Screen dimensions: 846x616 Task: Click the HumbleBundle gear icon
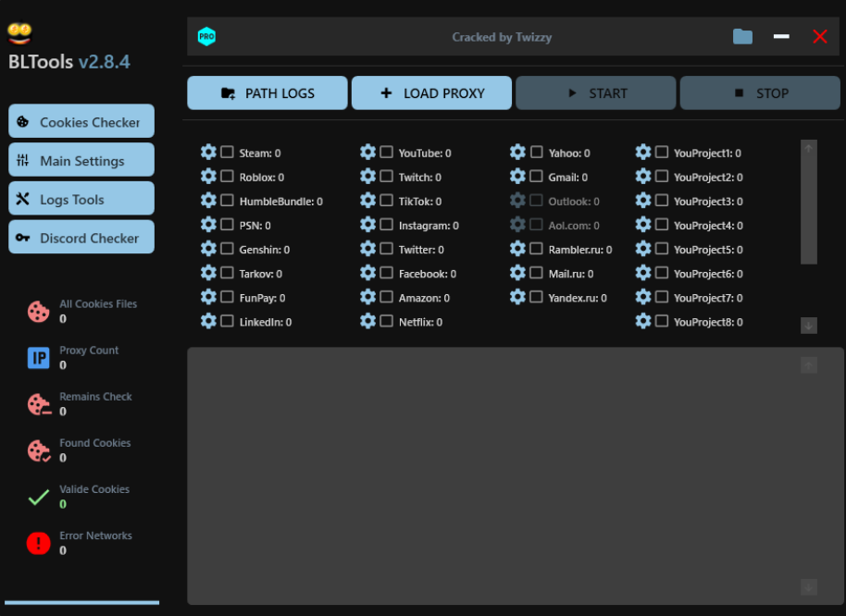pyautogui.click(x=208, y=201)
